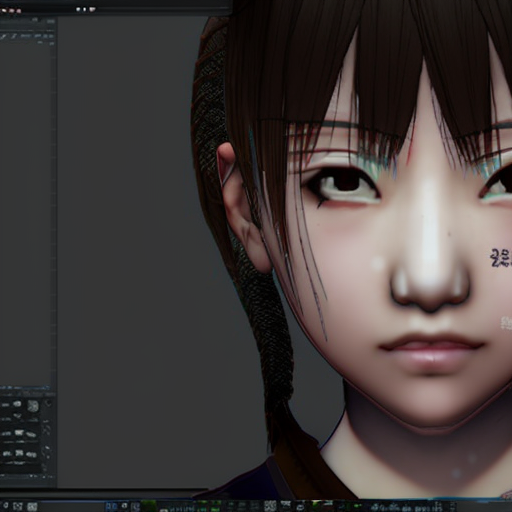Click the curved arrow icon beside the brush thumbnail
The image size is (512, 512).
pyautogui.click(x=48, y=404)
